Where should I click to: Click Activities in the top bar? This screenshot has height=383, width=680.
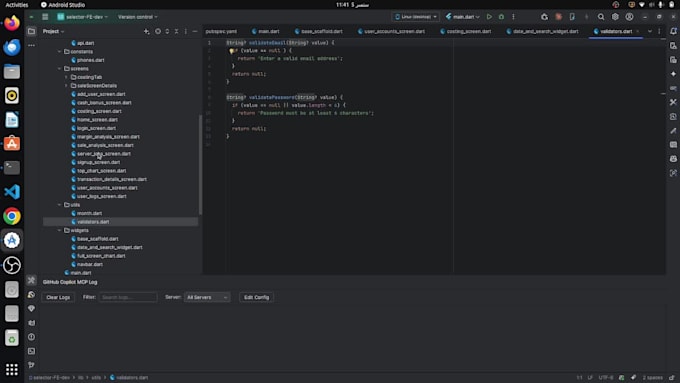tap(16, 5)
